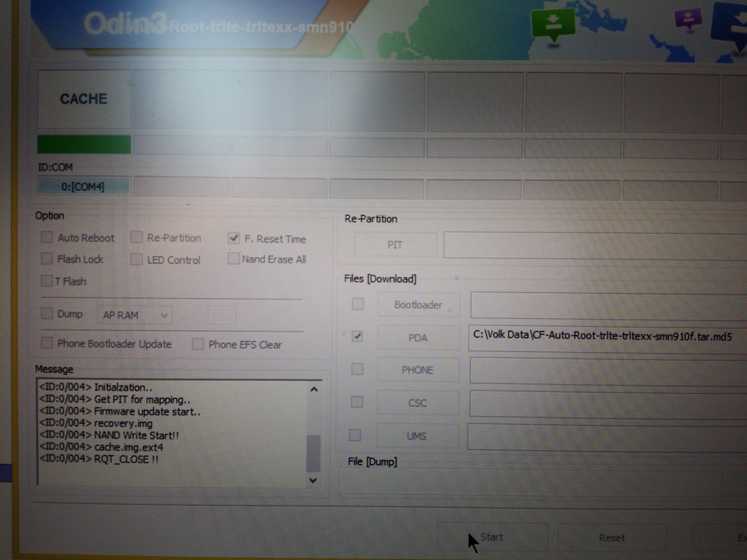This screenshot has width=747, height=560.
Task: Click the Message log scrollbar thumb
Action: pos(313,453)
